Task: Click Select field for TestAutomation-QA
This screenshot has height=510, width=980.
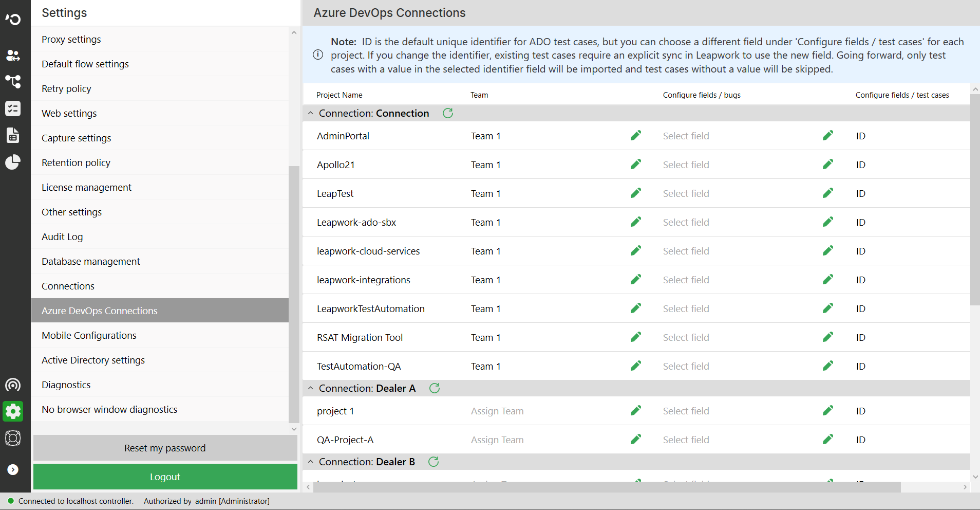Action: (x=686, y=366)
